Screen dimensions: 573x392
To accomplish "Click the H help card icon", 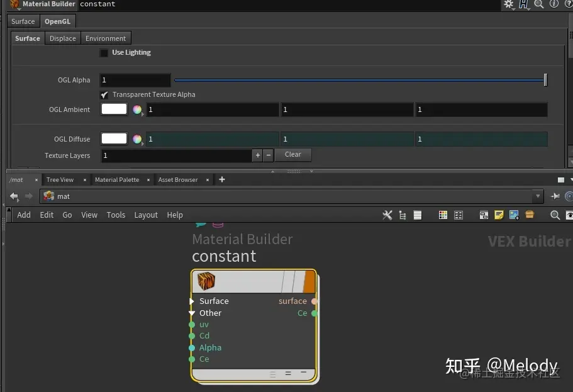I will [524, 4].
